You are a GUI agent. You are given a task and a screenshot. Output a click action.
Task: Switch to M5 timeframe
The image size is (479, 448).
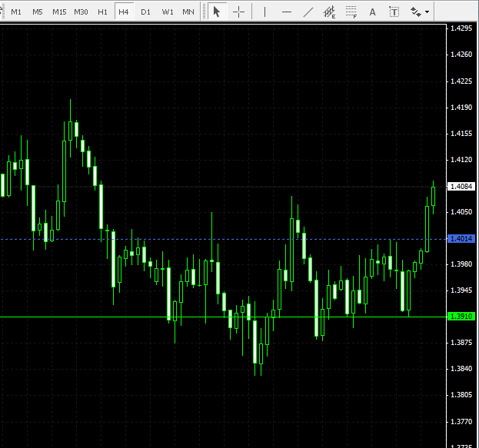click(x=38, y=12)
